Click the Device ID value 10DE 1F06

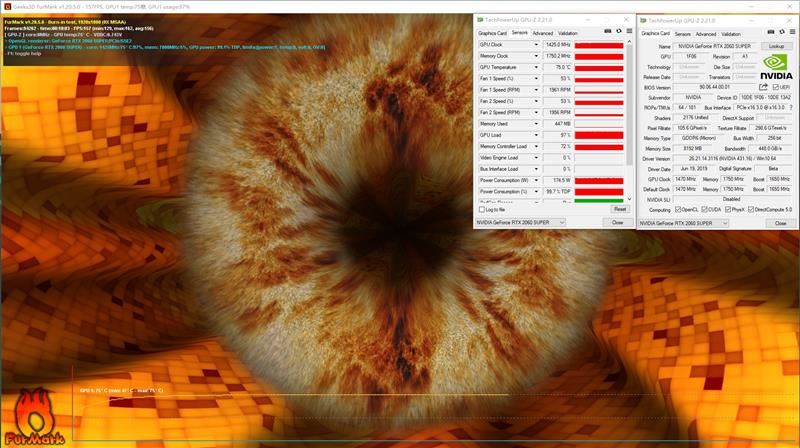766,97
